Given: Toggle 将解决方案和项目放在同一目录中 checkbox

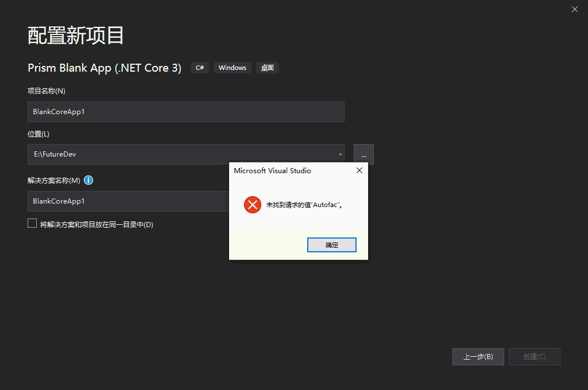Looking at the screenshot, I should (32, 224).
